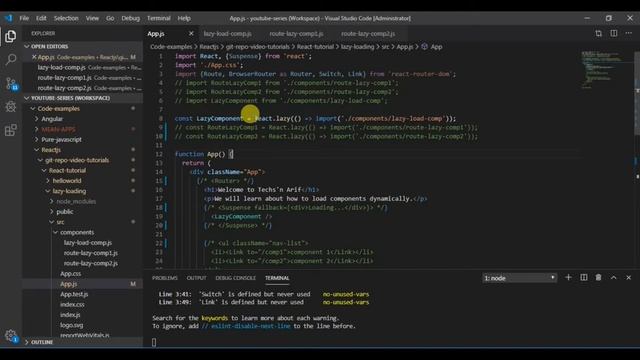Open the Go menu

(x=110, y=18)
